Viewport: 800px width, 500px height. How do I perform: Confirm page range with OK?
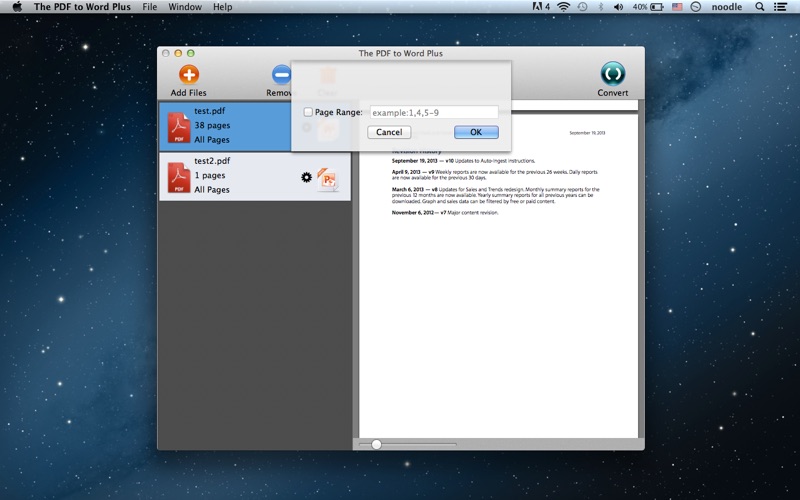pos(476,132)
